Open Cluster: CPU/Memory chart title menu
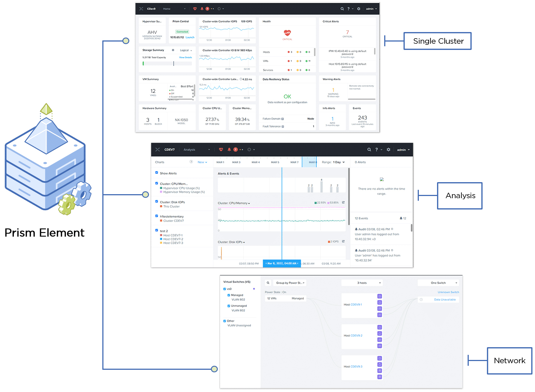535x392 pixels. 234,203
